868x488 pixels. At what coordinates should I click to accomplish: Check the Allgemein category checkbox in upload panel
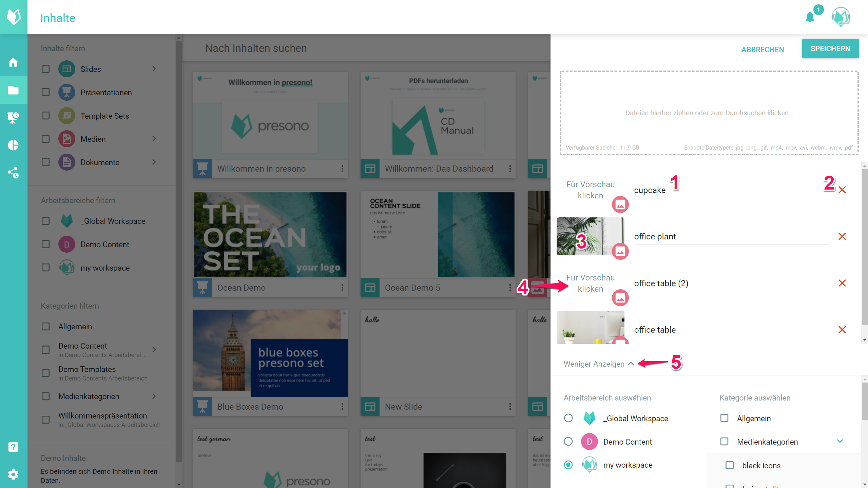click(724, 418)
